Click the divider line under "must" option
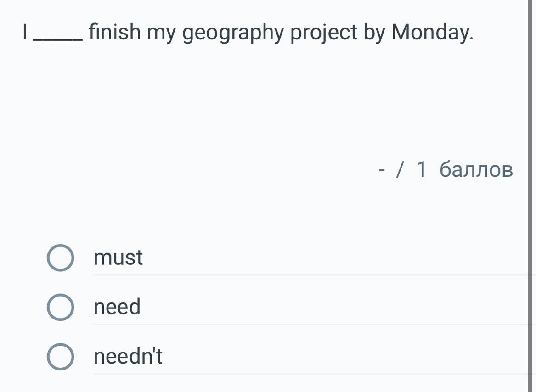Screen dimensions: 536x392 click(312, 275)
